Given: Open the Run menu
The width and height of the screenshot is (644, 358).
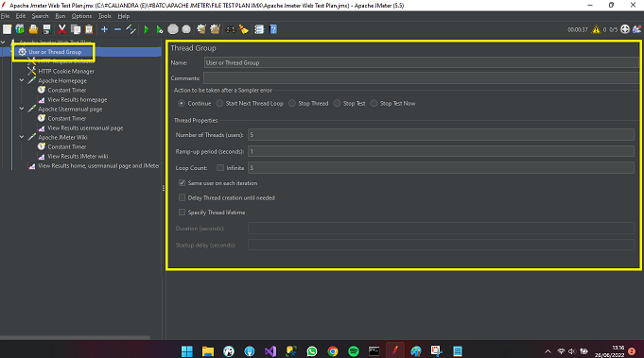Looking at the screenshot, I should click(x=60, y=16).
